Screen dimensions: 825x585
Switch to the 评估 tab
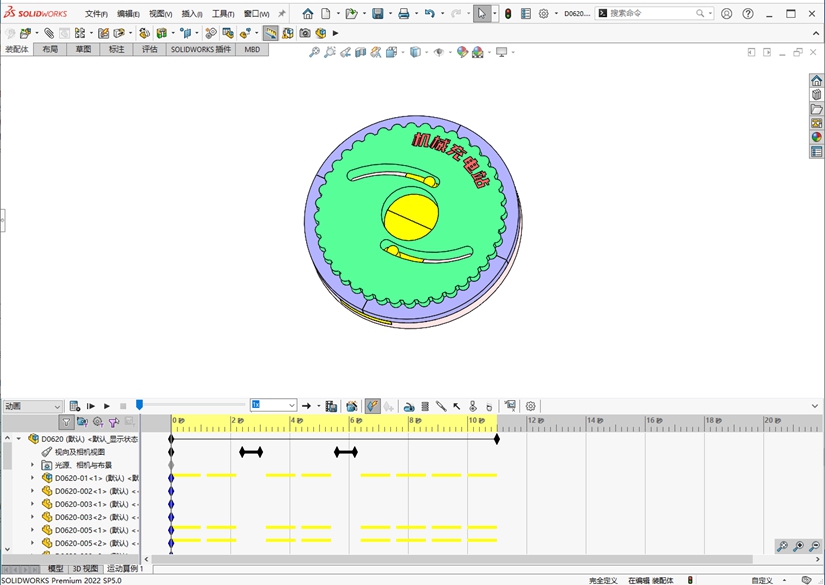coord(149,49)
